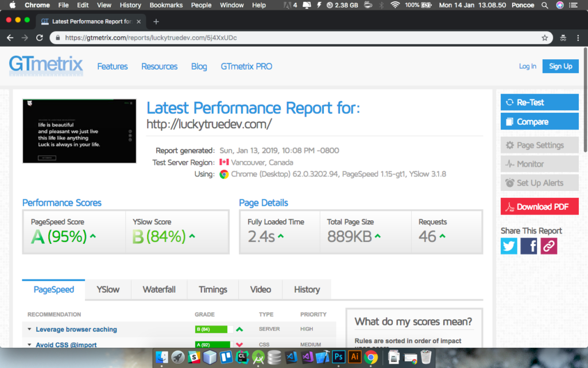Screen dimensions: 588x368
Task: Open Visual Studio Code from the Dock
Action: tap(291, 356)
